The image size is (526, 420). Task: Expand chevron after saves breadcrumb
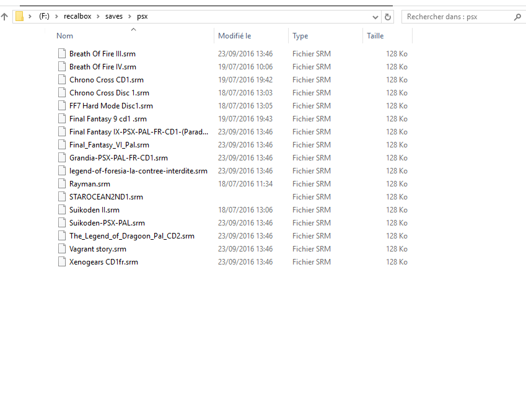tap(129, 16)
